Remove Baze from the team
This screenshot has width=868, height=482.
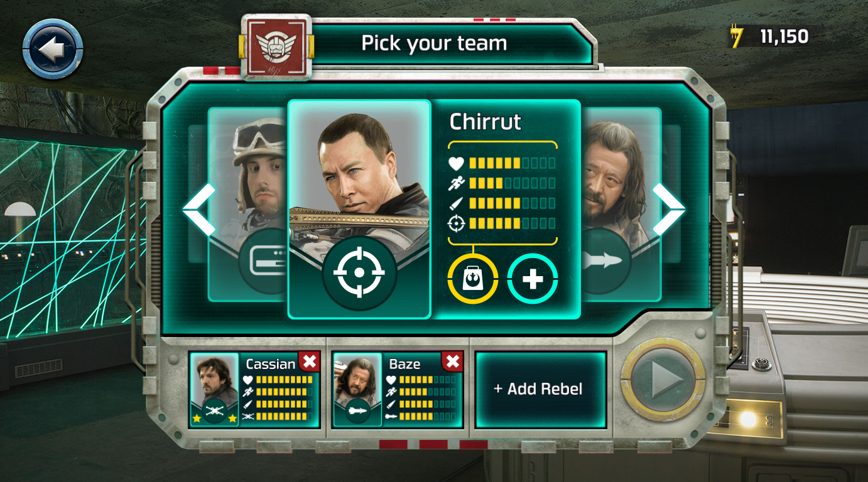(453, 361)
